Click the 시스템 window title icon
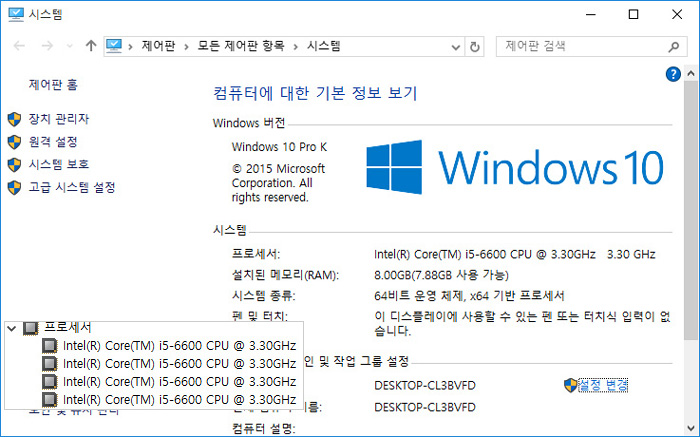Screen dimensions: 700x437 tap(16, 14)
